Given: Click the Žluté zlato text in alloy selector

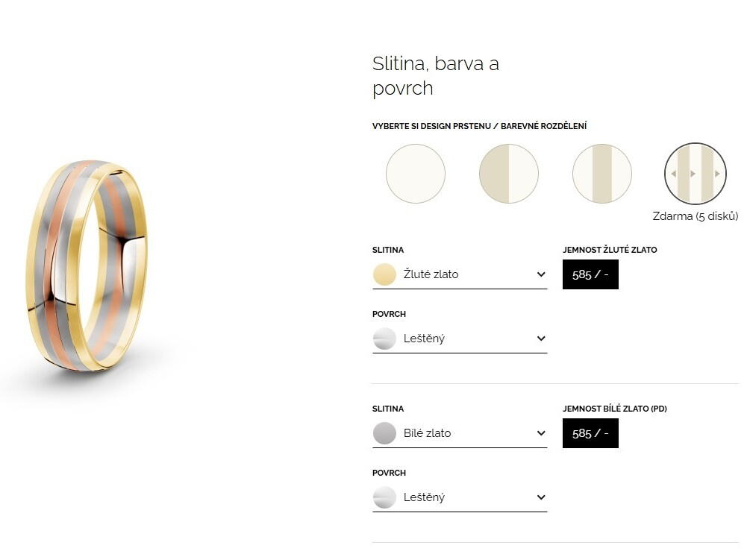Looking at the screenshot, I should [431, 274].
